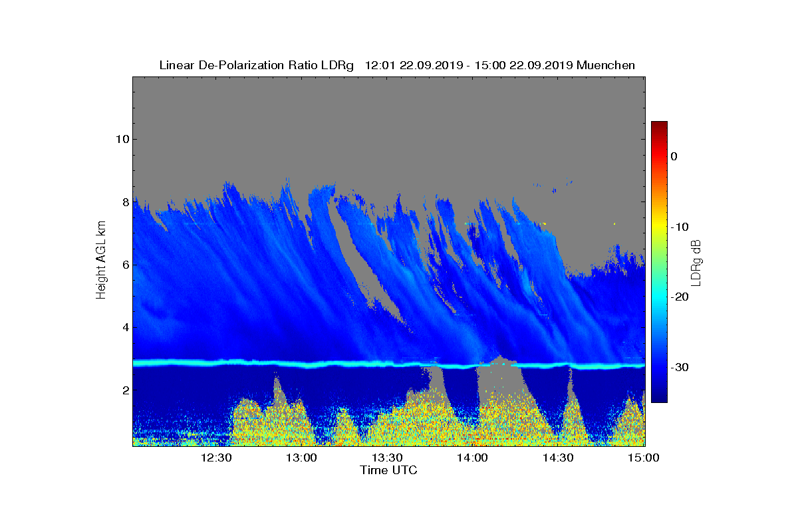
Task: Click the plot title "Linear De-Polarization Ratio LDRg"
Action: (x=258, y=65)
